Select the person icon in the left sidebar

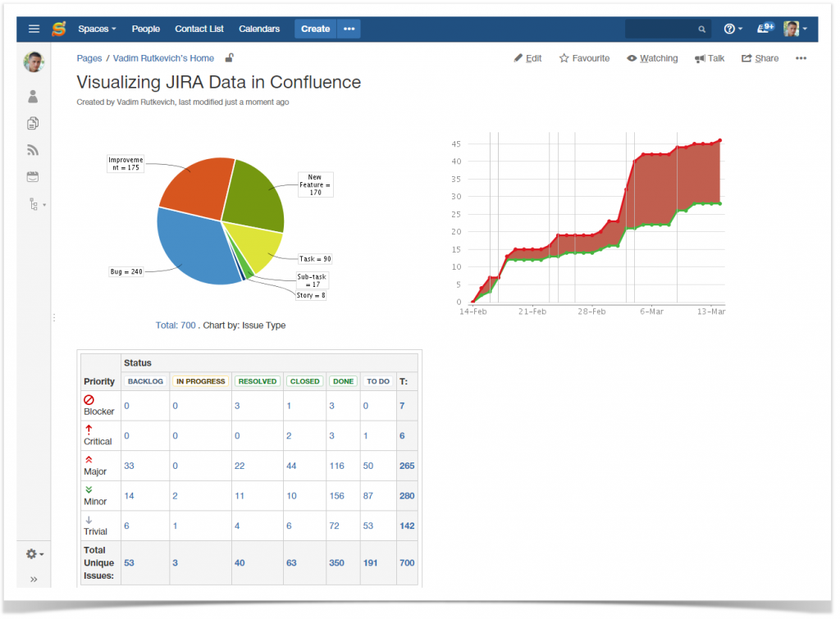click(x=33, y=96)
